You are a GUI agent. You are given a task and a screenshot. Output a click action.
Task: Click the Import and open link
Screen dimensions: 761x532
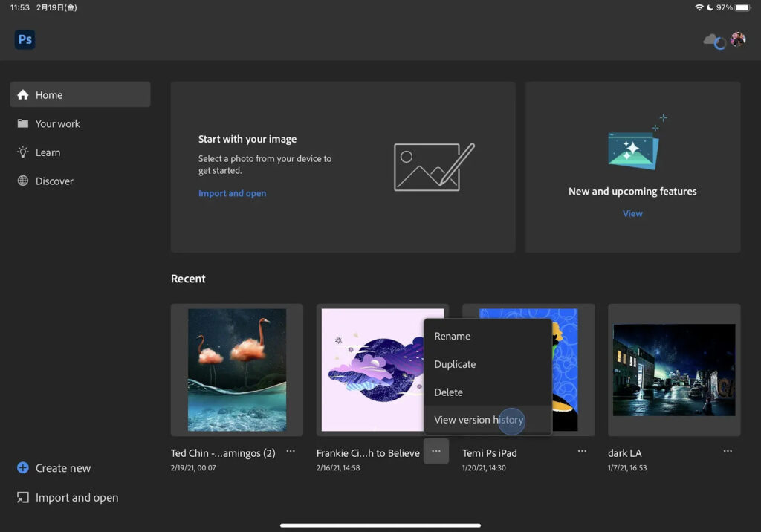pos(232,193)
